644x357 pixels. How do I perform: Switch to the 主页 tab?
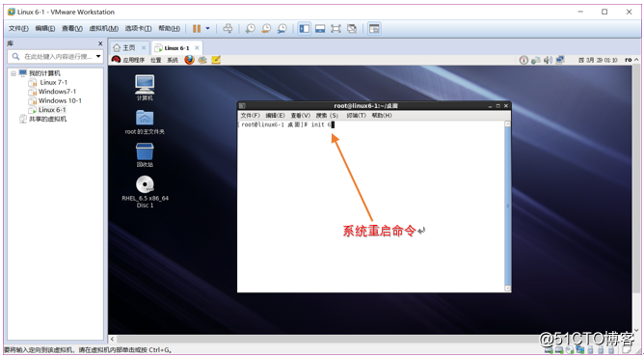[x=129, y=47]
